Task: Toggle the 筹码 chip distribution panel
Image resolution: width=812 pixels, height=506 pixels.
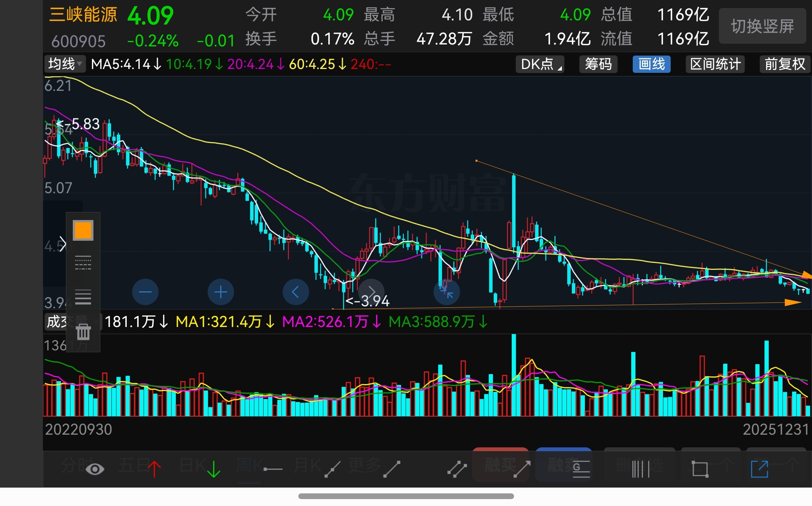Action: (x=598, y=64)
